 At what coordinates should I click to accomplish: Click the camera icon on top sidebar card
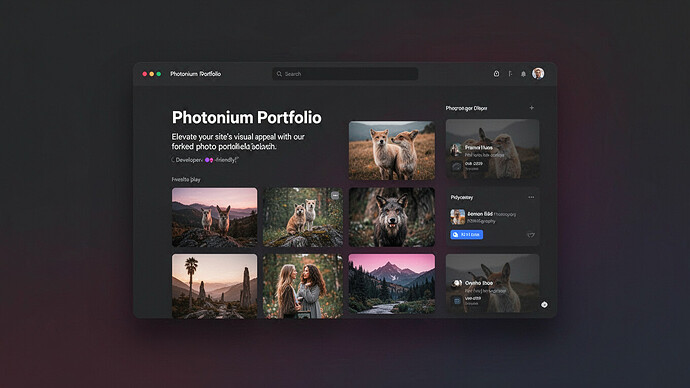[457, 166]
